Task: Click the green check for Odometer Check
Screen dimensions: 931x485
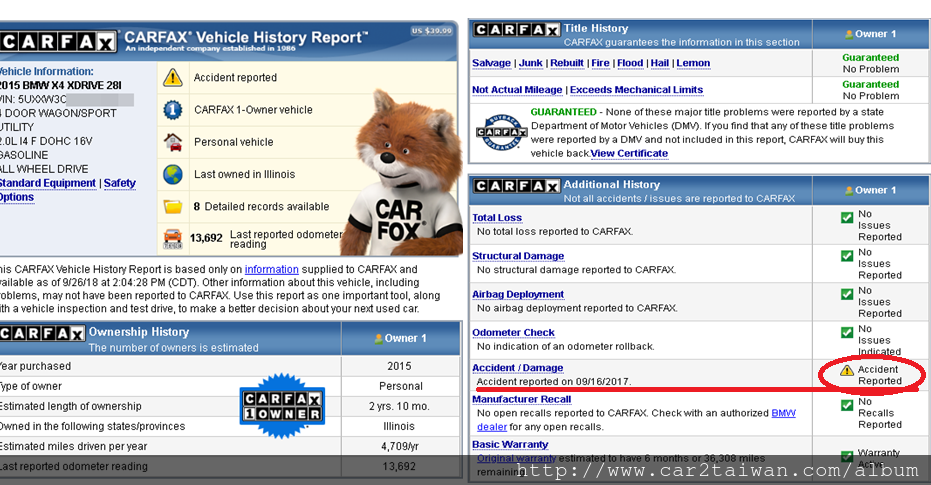Action: click(x=847, y=332)
